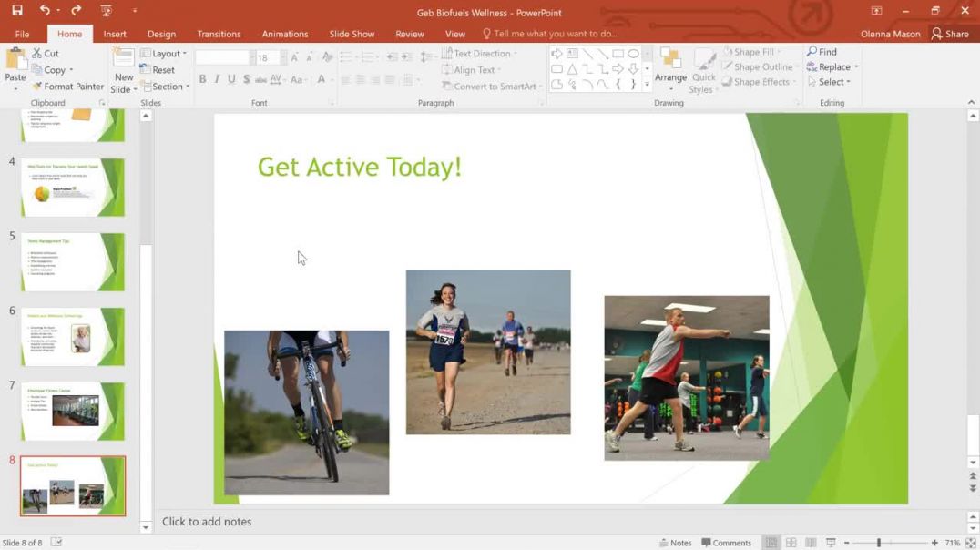Click the Share button
980x550 pixels.
tap(950, 34)
